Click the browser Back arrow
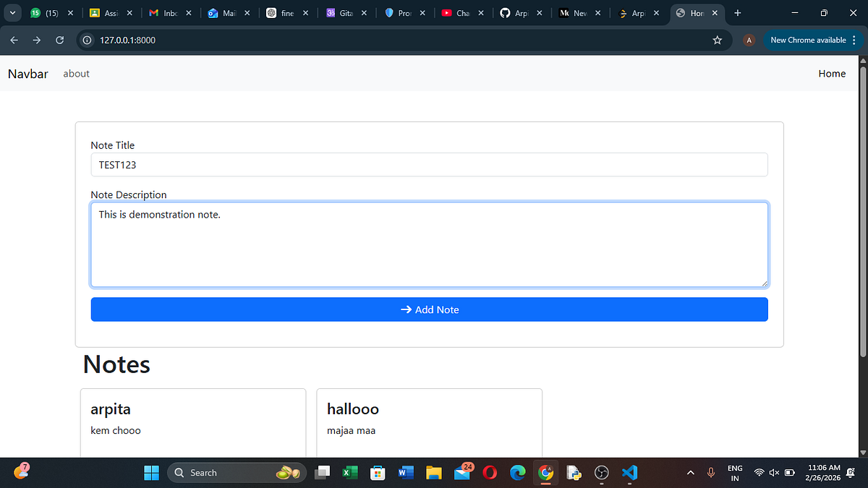This screenshot has width=868, height=488. tap(14, 40)
